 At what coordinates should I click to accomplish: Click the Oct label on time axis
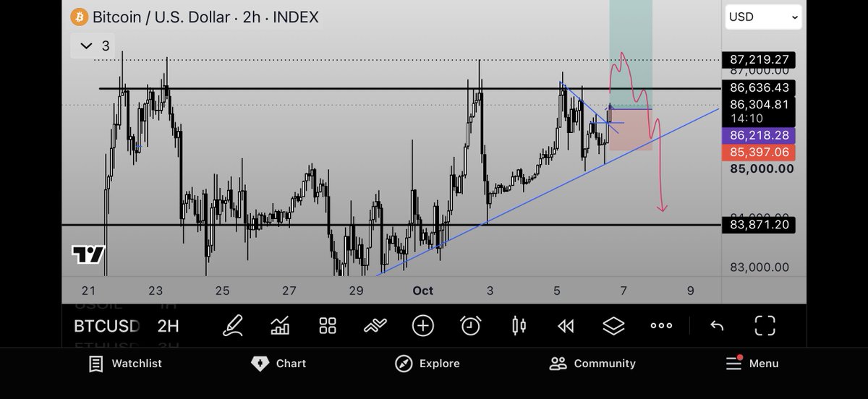pyautogui.click(x=423, y=291)
